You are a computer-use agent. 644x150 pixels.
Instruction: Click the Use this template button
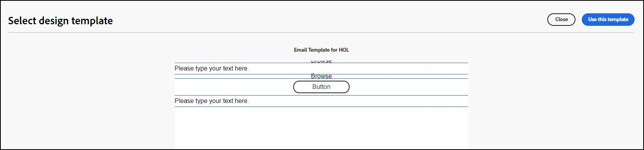point(608,20)
